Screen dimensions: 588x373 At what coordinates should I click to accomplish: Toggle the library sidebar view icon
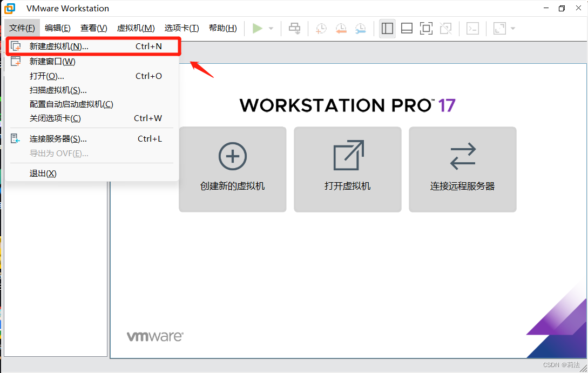pos(387,28)
